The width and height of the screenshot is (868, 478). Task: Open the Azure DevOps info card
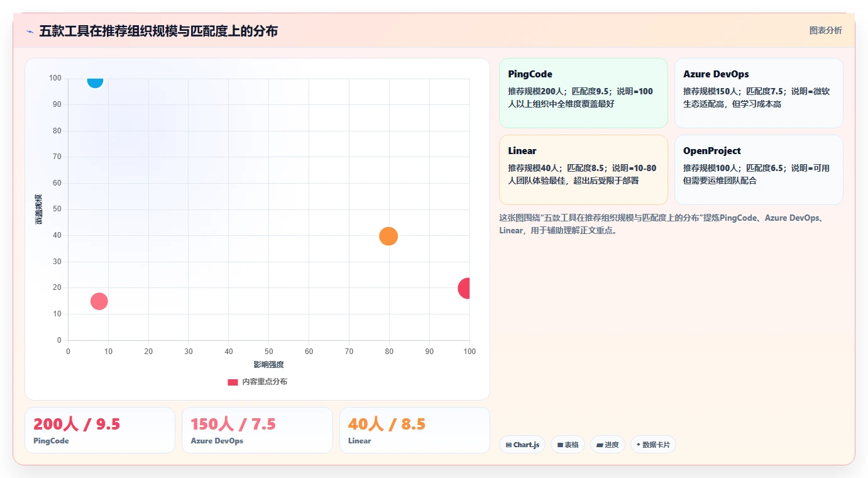coord(759,93)
